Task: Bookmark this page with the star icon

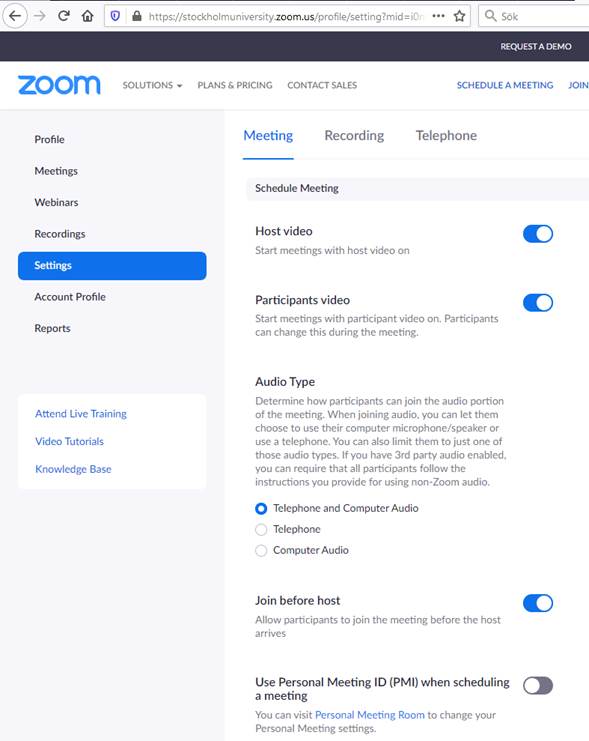Action: coord(459,17)
